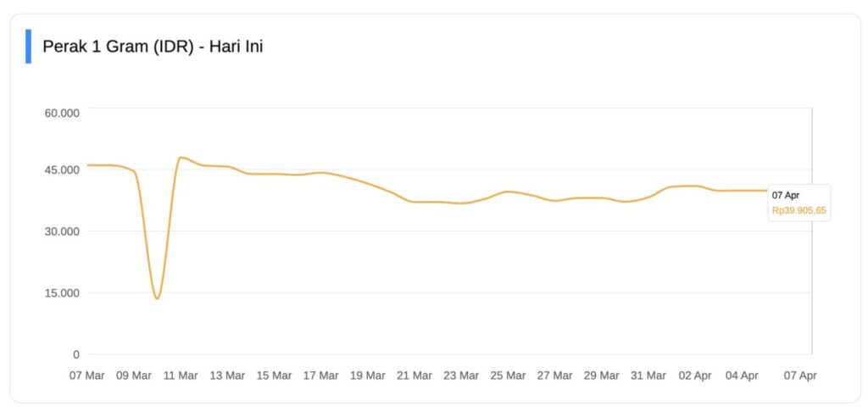Select the "11 Mar" date on the x-axis

(180, 375)
